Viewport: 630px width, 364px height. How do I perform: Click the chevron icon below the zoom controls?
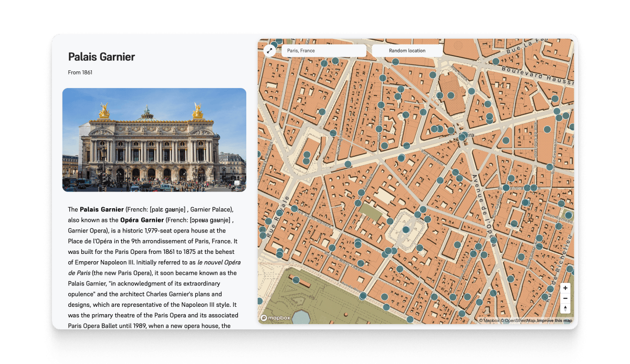[x=565, y=309]
